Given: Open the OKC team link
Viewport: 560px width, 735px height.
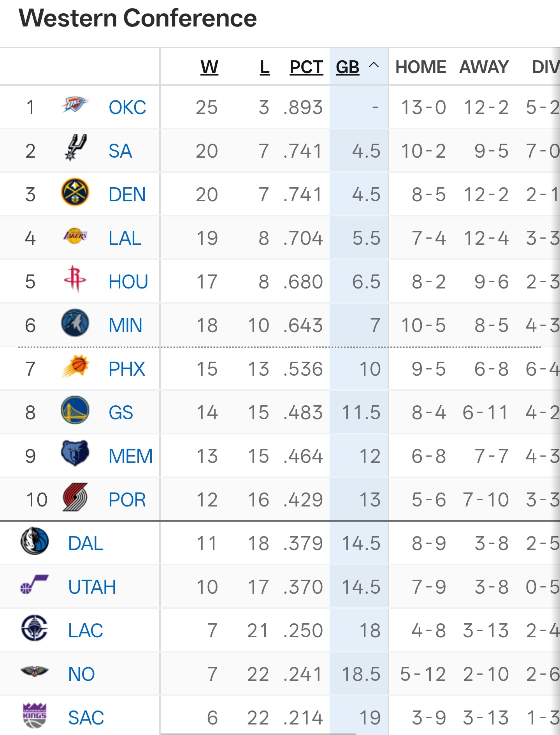Looking at the screenshot, I should click(127, 107).
